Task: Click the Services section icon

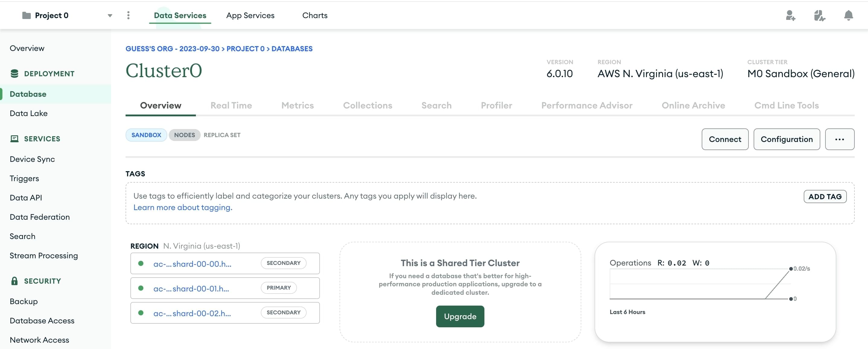Action: [x=14, y=139]
